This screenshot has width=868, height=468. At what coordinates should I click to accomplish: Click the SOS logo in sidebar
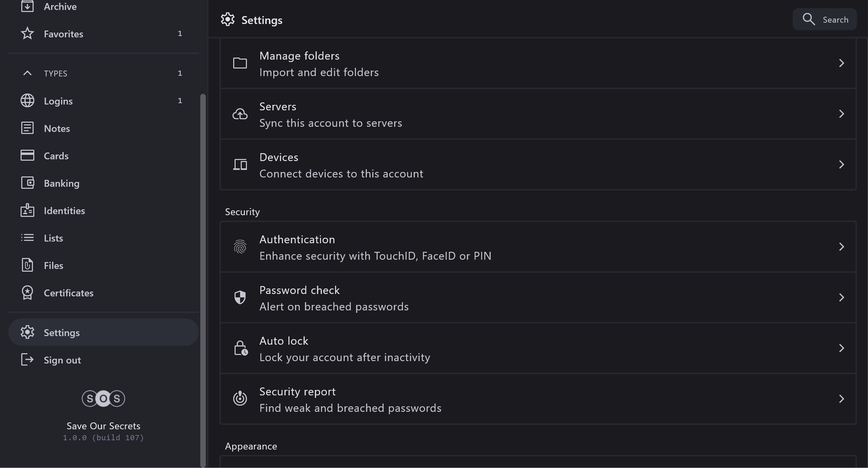point(103,398)
